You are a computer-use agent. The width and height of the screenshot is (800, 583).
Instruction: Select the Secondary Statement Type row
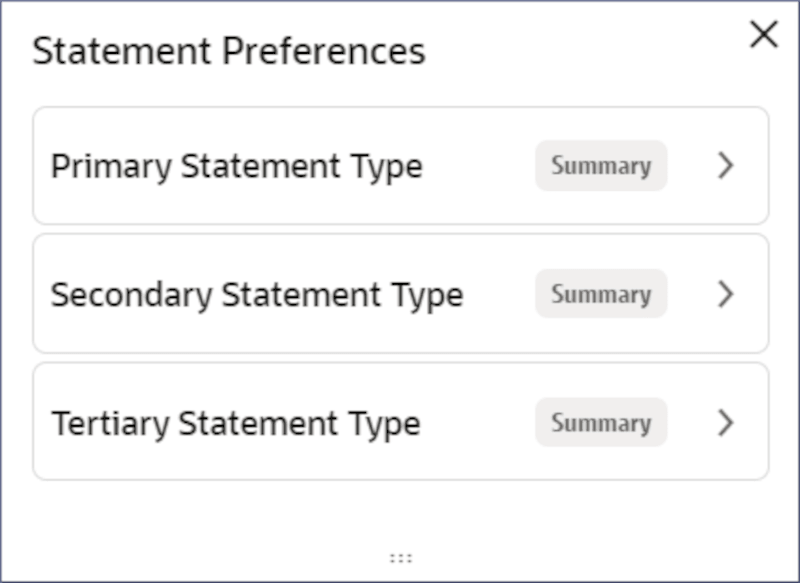click(400, 294)
